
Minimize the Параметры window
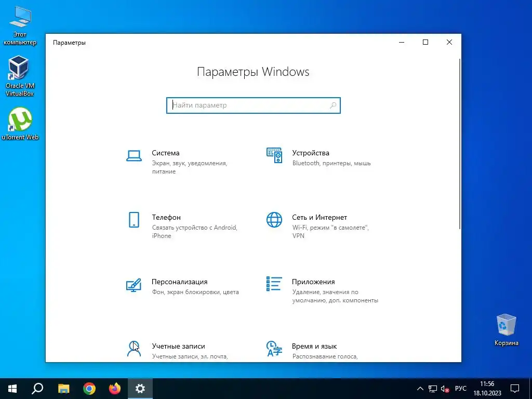(x=402, y=43)
